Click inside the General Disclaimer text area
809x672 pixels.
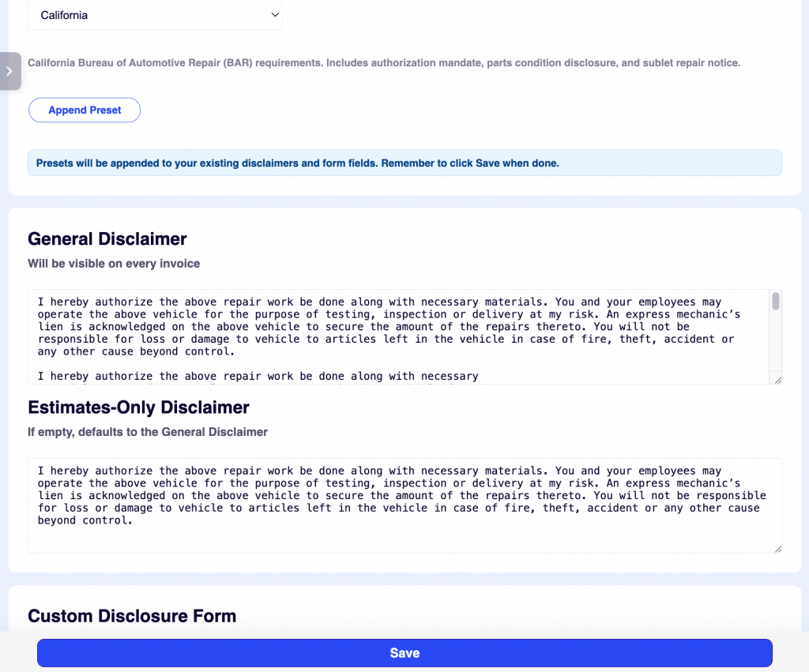pos(395,336)
